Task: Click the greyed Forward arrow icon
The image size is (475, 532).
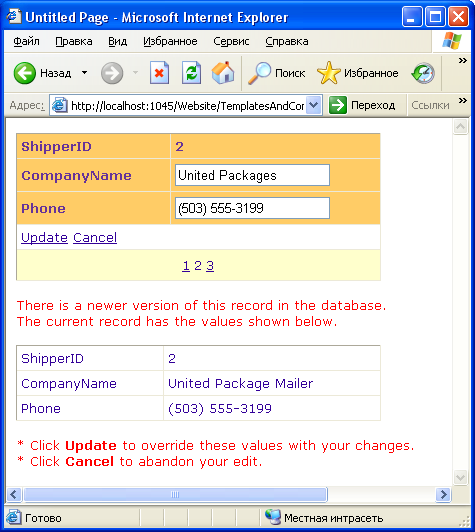Action: click(x=112, y=73)
